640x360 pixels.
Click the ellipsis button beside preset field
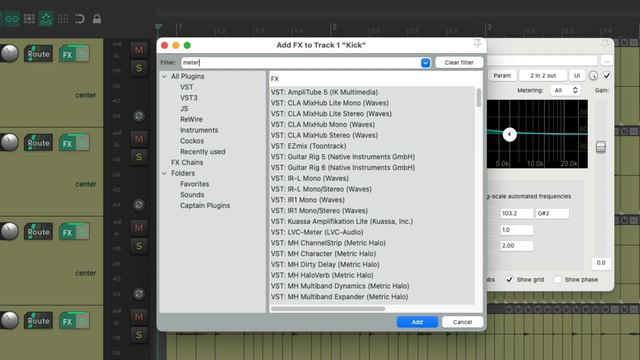[607, 61]
